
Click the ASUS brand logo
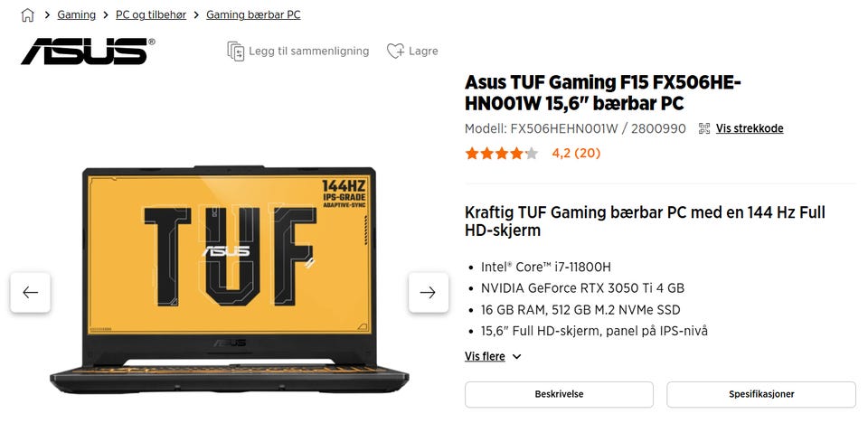(88, 52)
